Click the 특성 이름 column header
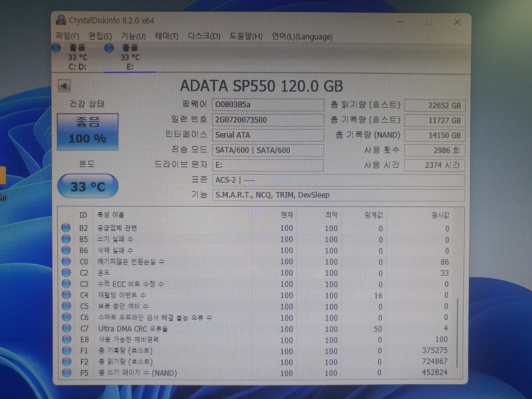The height and width of the screenshot is (399, 532). 111,215
